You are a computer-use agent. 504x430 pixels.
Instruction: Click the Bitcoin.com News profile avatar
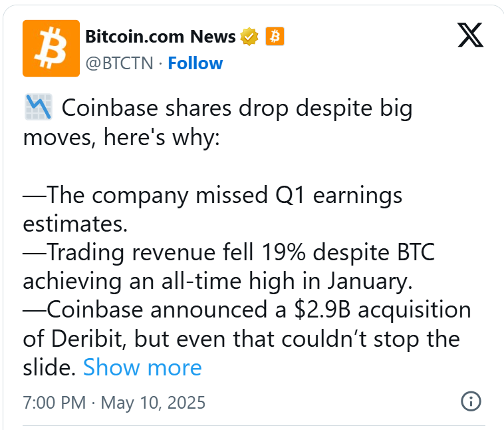click(51, 48)
